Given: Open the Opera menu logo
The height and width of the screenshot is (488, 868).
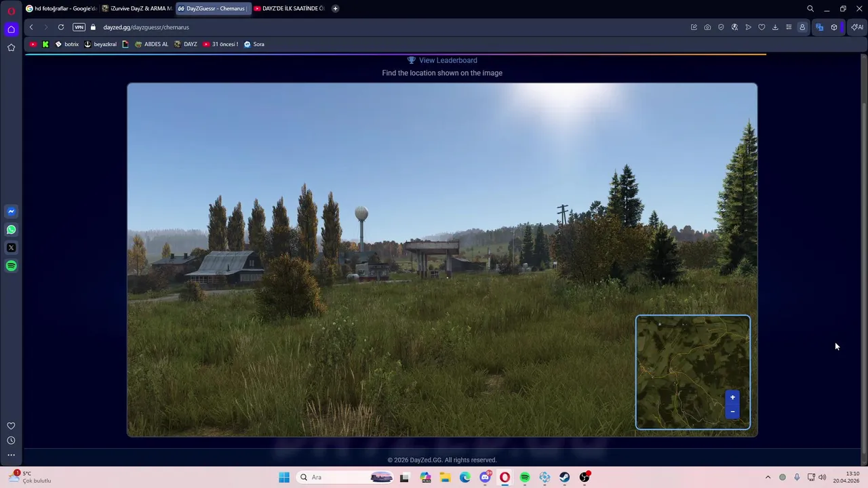Looking at the screenshot, I should [x=11, y=10].
